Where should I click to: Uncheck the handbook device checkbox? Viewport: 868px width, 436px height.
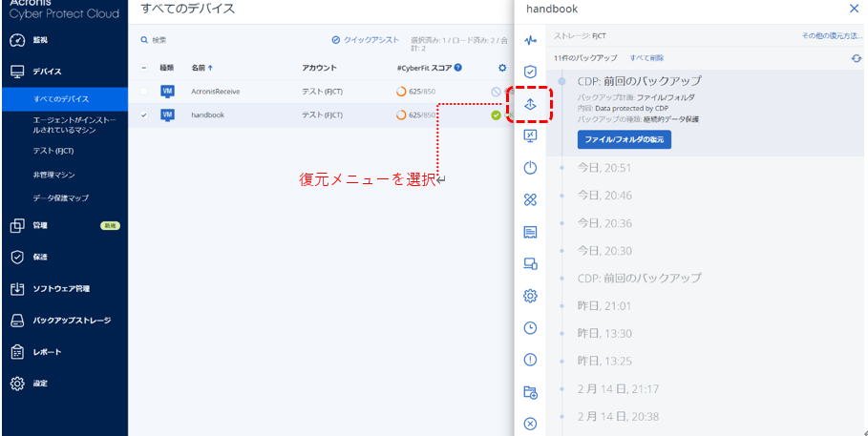click(144, 115)
